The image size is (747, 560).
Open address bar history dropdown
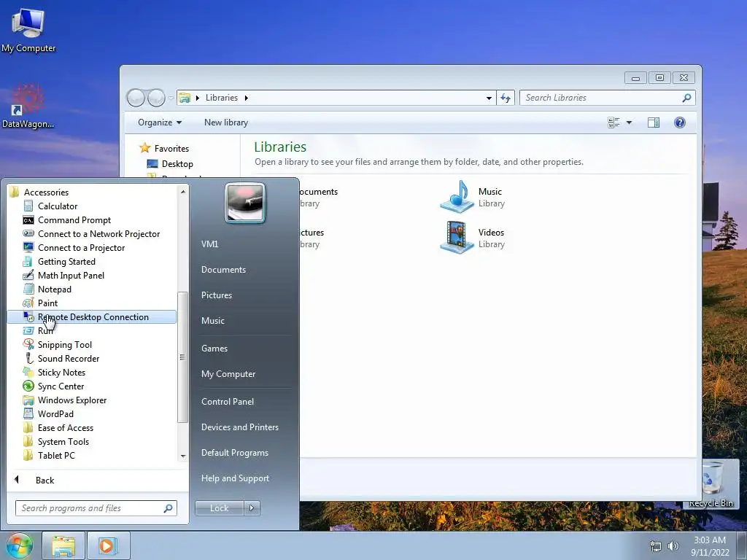click(489, 98)
